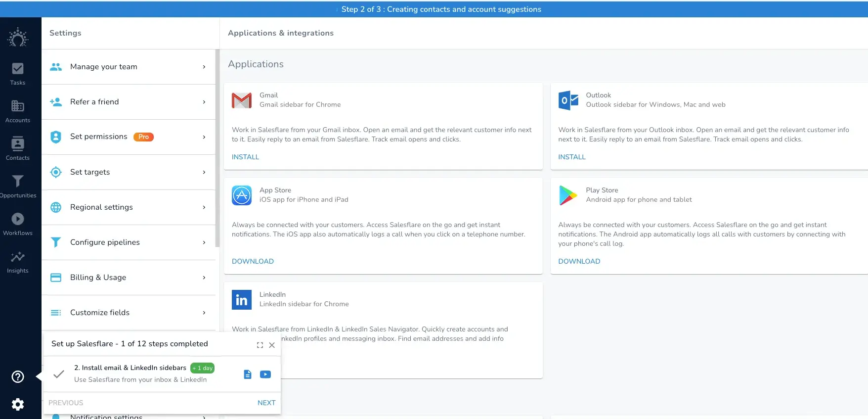Open Tasks from the left sidebar
This screenshot has width=868, height=419.
pos(18,73)
